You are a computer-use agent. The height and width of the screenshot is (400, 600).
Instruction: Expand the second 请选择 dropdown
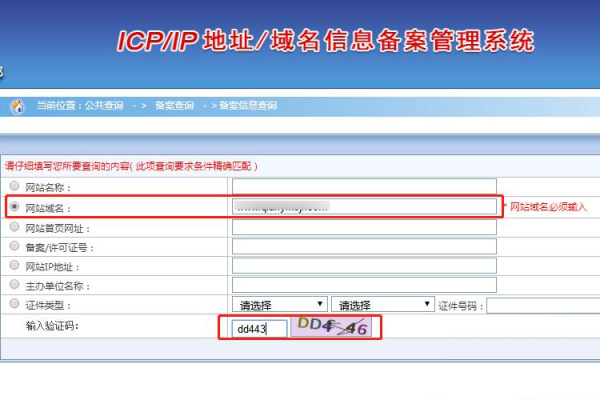382,304
